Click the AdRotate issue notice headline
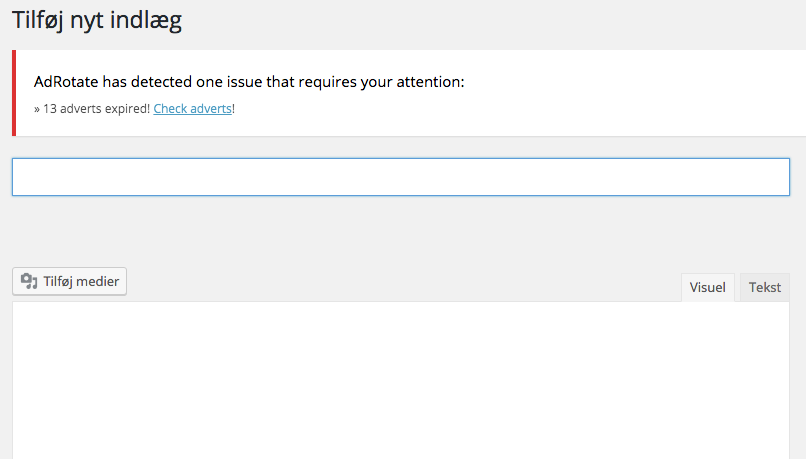The image size is (806, 459). tap(249, 82)
